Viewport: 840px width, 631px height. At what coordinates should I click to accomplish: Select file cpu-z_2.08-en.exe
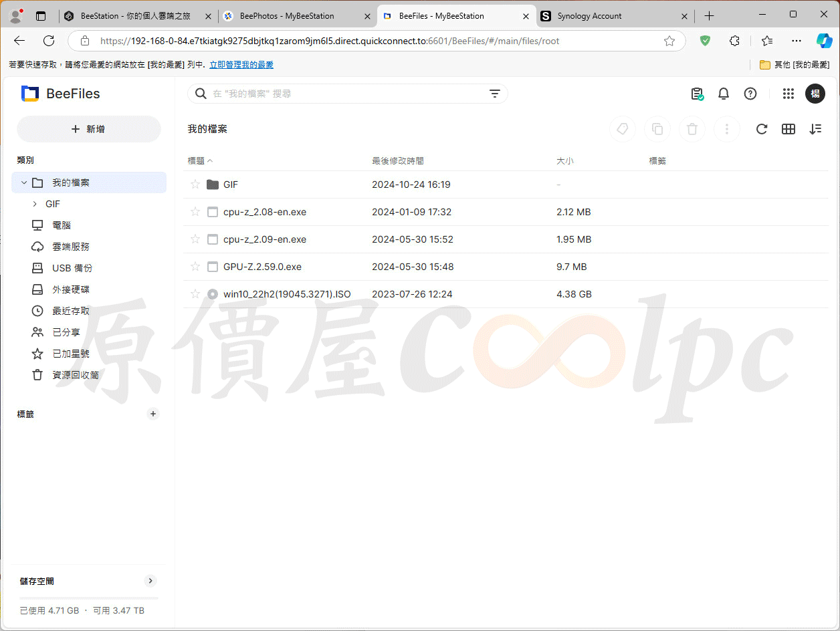point(506,212)
